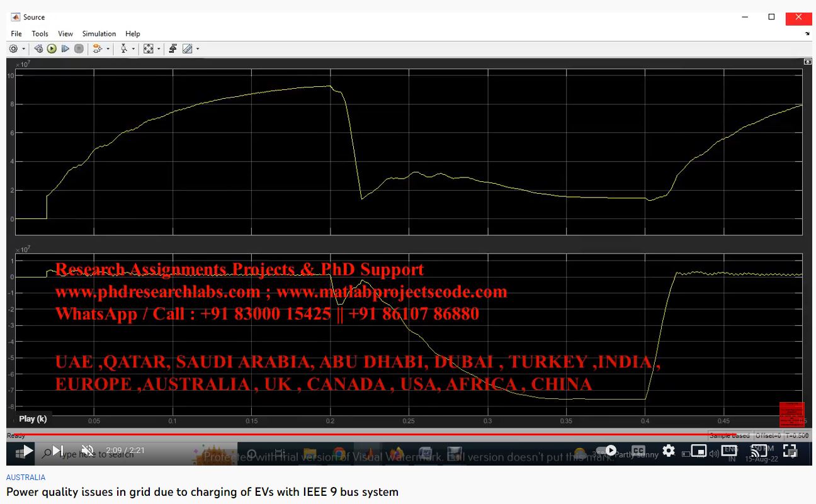Open the Tools menu
Viewport: 816px width, 504px height.
coord(40,33)
